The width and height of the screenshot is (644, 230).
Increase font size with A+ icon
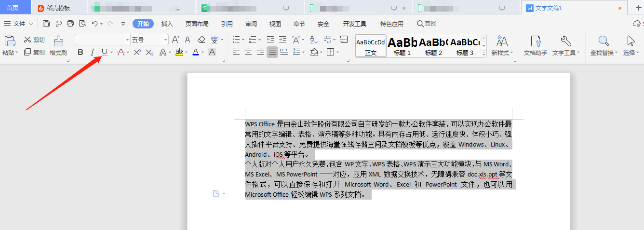tap(176, 40)
